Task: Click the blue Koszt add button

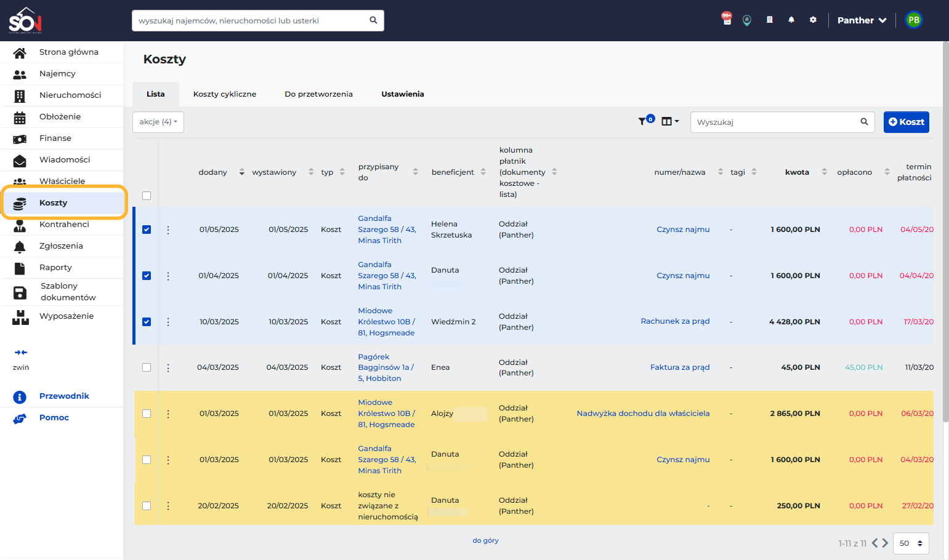Action: [x=907, y=122]
